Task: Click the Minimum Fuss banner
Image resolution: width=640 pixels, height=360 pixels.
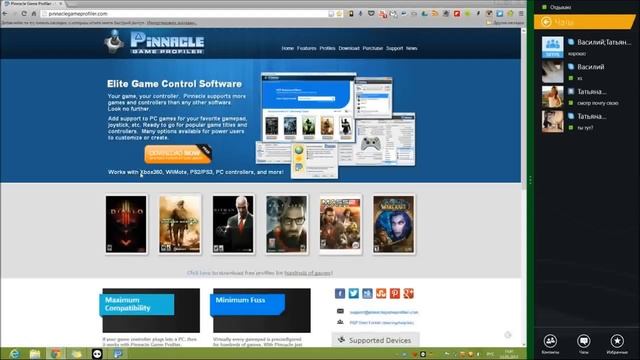Action: 247,304
